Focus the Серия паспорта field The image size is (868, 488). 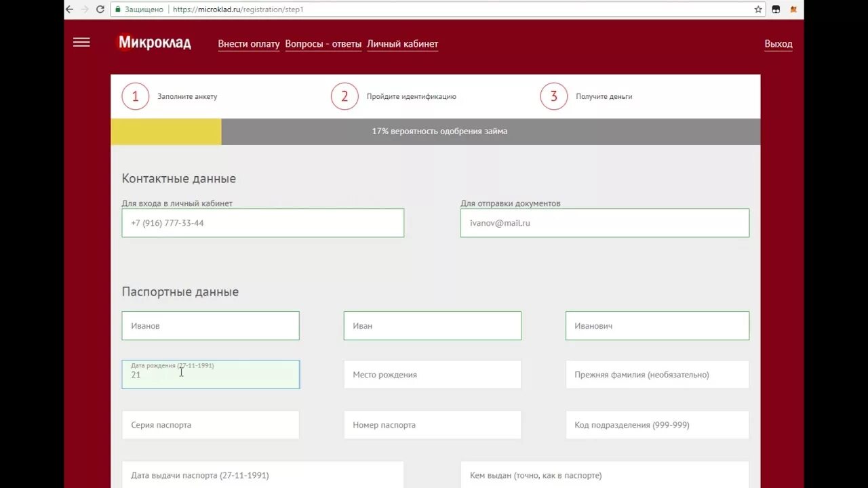pyautogui.click(x=210, y=425)
